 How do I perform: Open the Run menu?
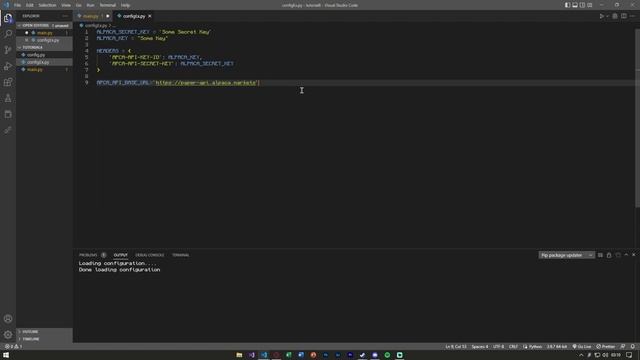pyautogui.click(x=90, y=5)
